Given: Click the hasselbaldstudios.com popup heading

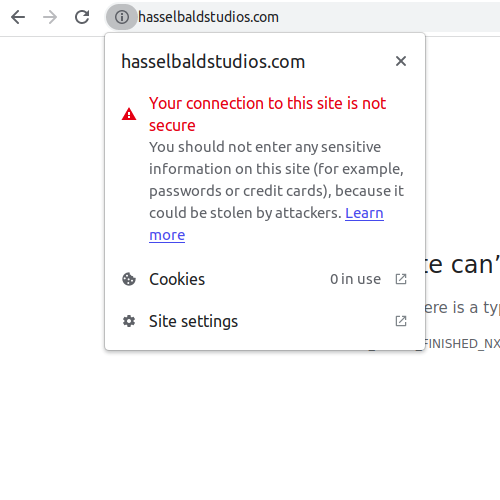Looking at the screenshot, I should click(213, 62).
